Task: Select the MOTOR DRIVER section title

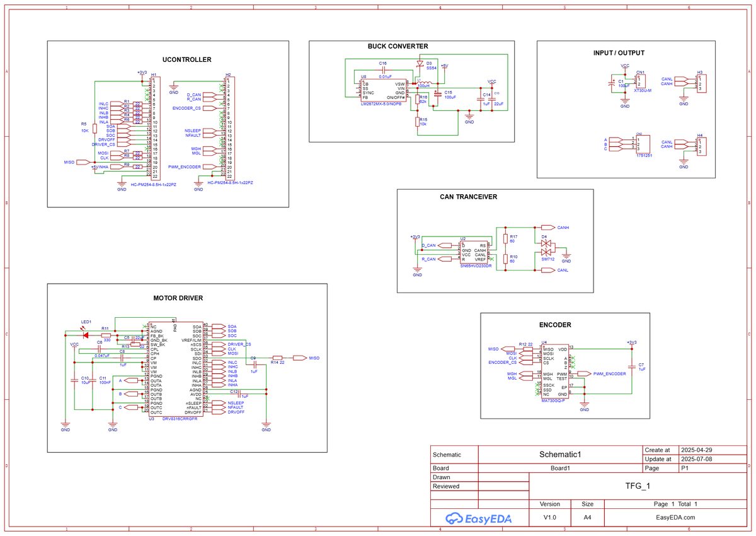Action: point(178,298)
